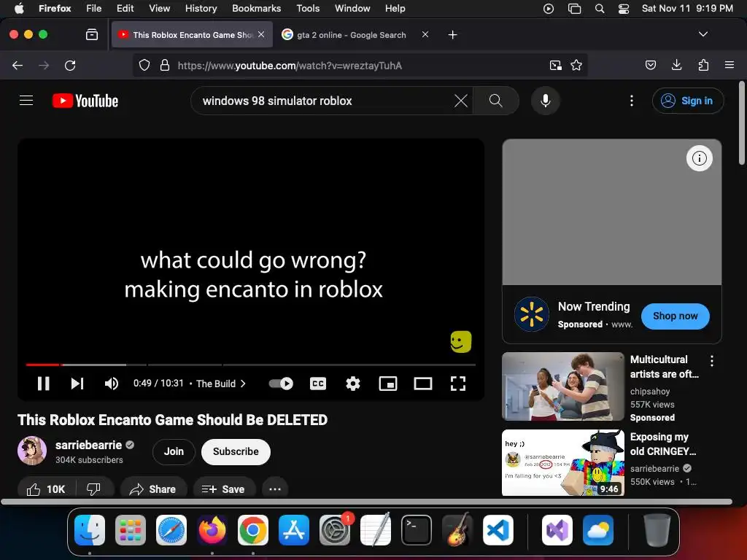
Task: Save video to a playlist
Action: (x=223, y=489)
